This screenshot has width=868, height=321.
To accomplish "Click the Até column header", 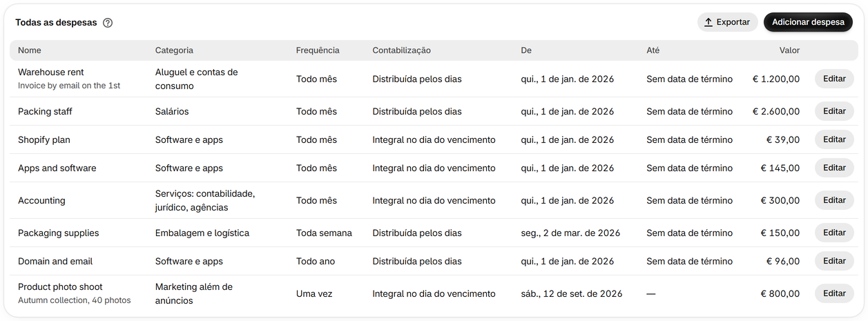I will pyautogui.click(x=653, y=50).
